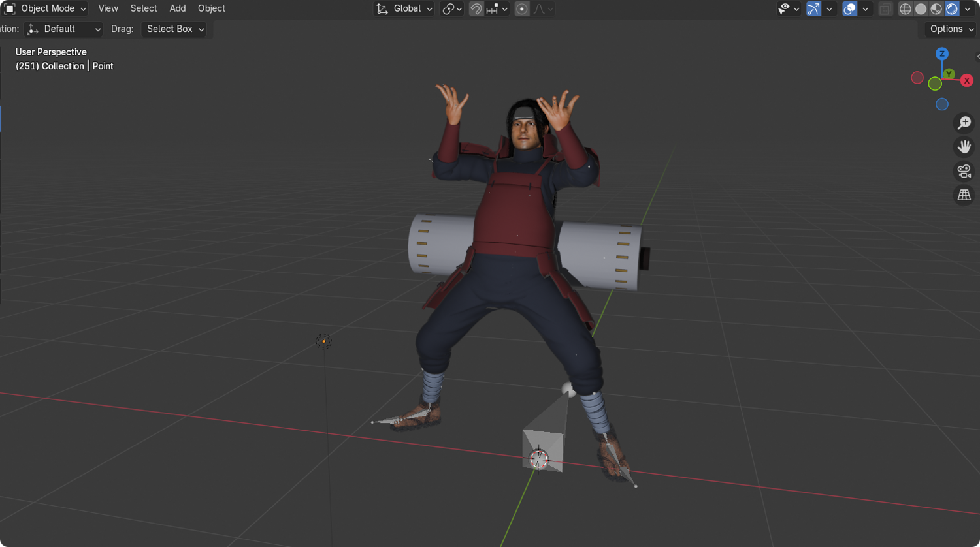
Task: Open the View menu
Action: click(x=108, y=8)
